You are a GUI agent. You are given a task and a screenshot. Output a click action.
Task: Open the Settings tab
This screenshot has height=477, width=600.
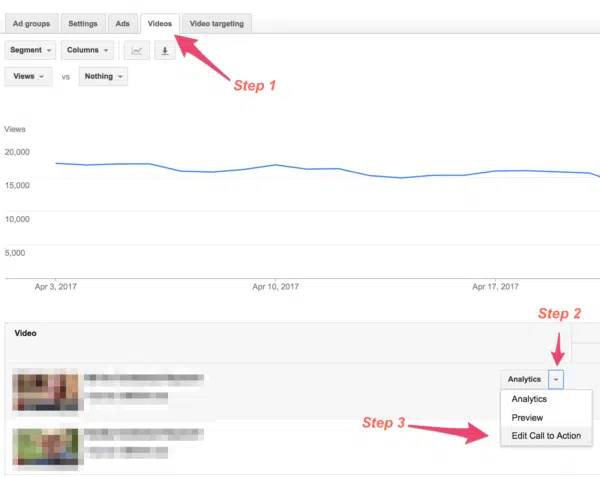click(83, 22)
